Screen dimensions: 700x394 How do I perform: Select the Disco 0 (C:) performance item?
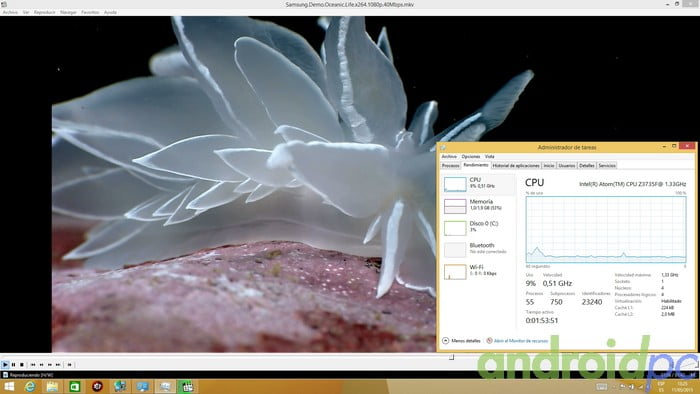(479, 228)
